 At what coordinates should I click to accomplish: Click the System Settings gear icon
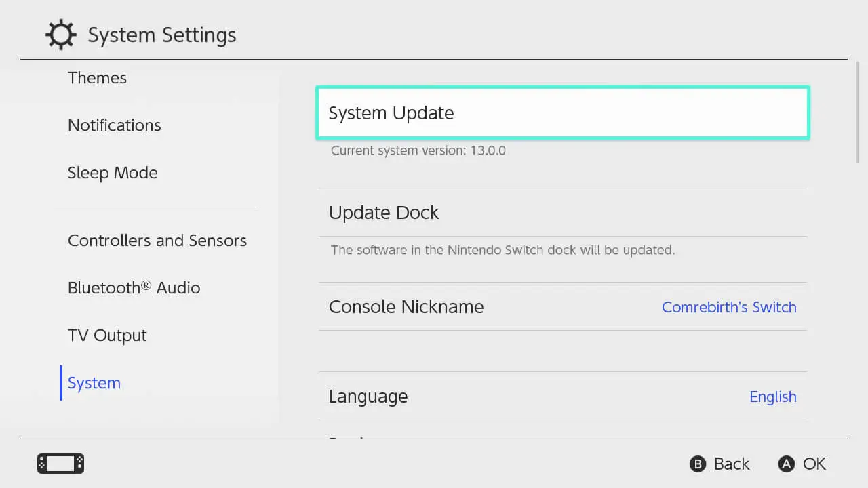61,34
